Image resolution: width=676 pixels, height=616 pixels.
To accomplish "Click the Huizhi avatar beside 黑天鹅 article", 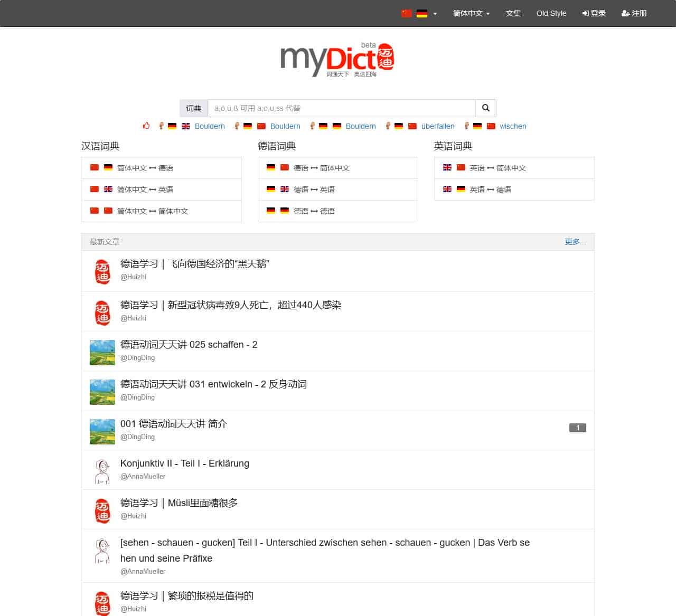I will coord(102,271).
